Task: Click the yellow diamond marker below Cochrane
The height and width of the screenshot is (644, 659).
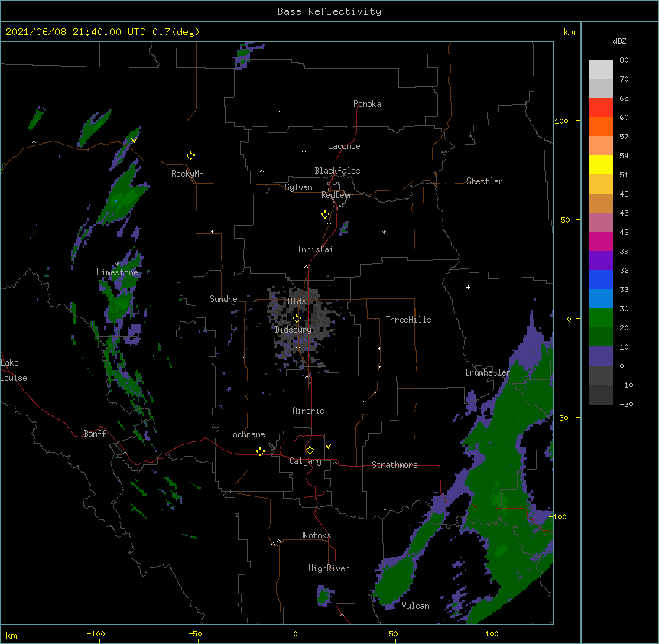Action: [x=260, y=451]
